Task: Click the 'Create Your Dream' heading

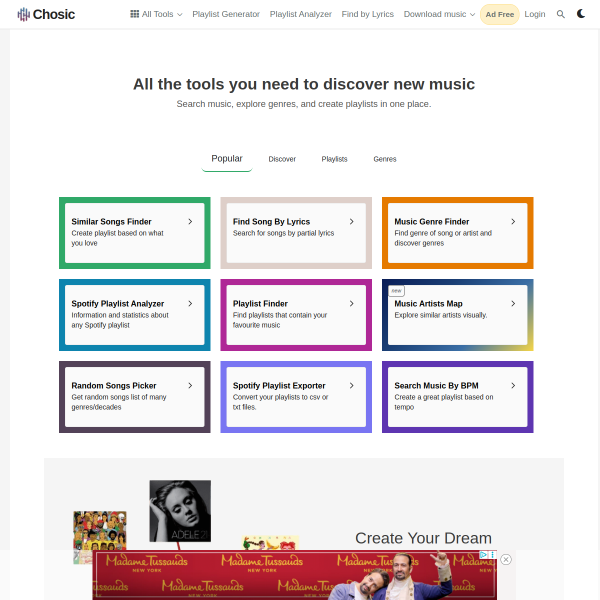Action: 423,538
